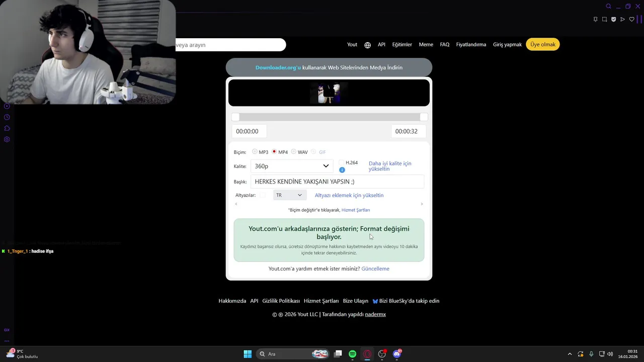Click the sidebar three-dots more icon

click(7, 341)
